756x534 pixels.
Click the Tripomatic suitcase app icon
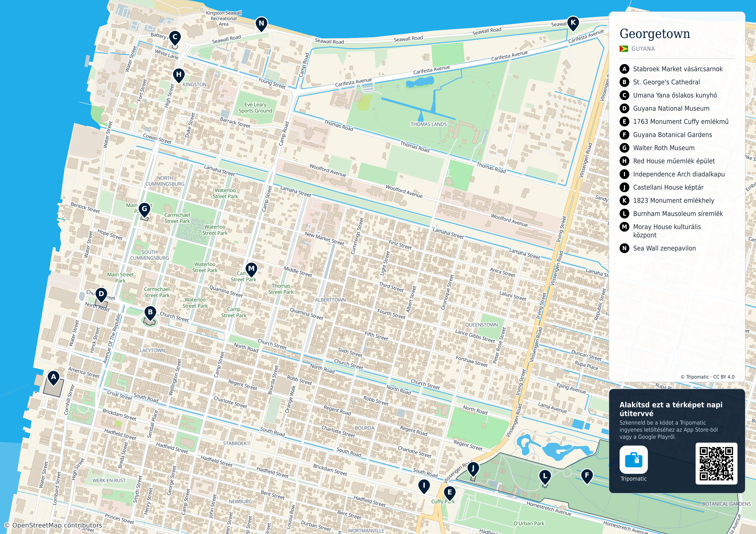pos(633,459)
